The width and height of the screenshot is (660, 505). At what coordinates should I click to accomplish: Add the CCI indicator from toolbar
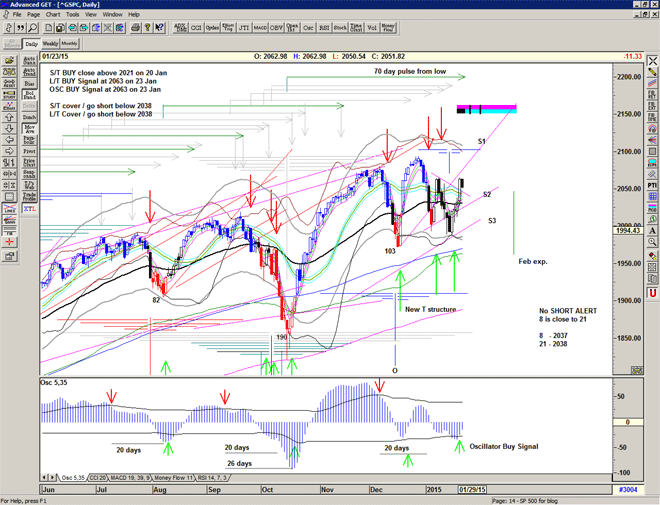[x=197, y=27]
